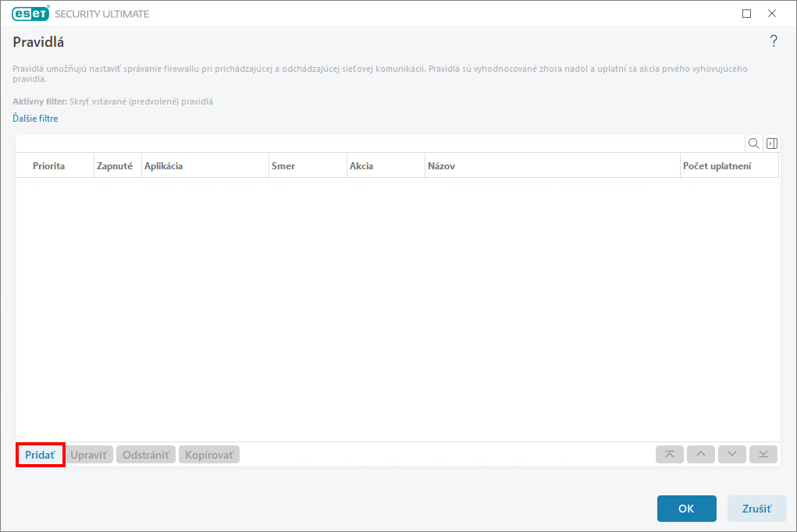Click the move rule down arrow
Viewport: 797px width, 532px height.
tap(731, 455)
